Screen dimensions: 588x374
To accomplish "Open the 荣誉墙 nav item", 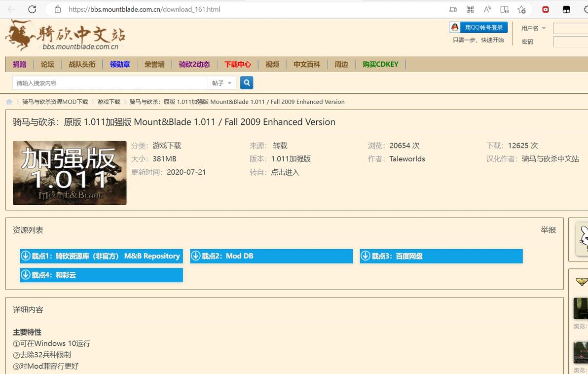I will [x=154, y=64].
